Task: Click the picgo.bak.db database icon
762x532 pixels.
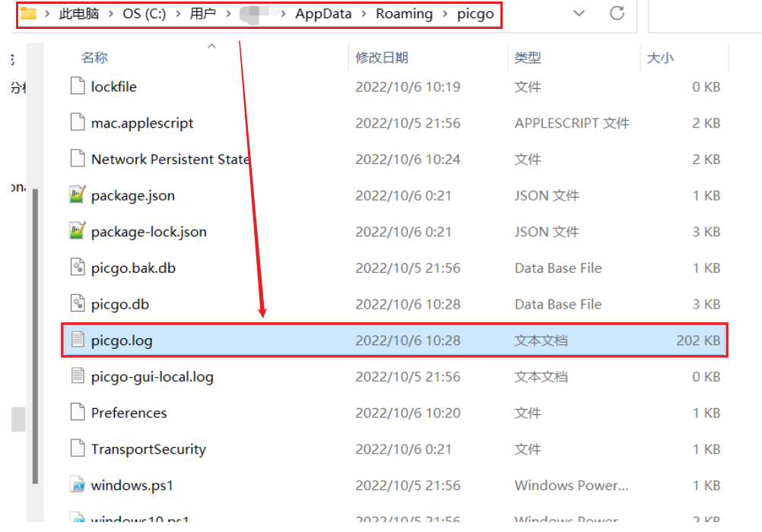Action: 78,268
